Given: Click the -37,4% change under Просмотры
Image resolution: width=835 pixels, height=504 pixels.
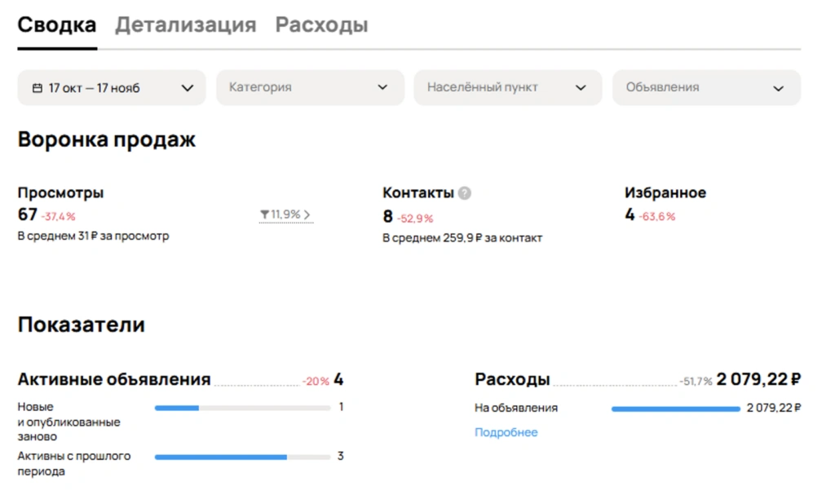Looking at the screenshot, I should [59, 217].
